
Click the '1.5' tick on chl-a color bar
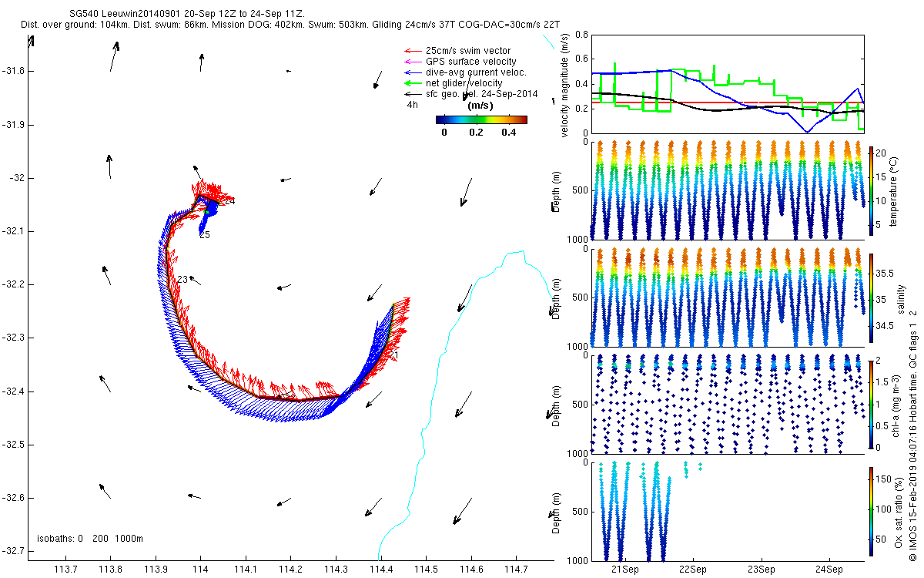[x=883, y=381]
